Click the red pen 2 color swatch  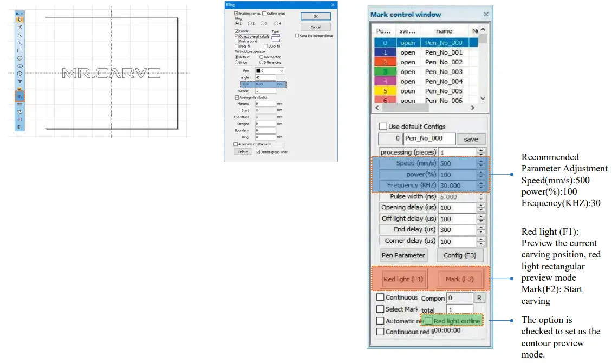pos(385,62)
